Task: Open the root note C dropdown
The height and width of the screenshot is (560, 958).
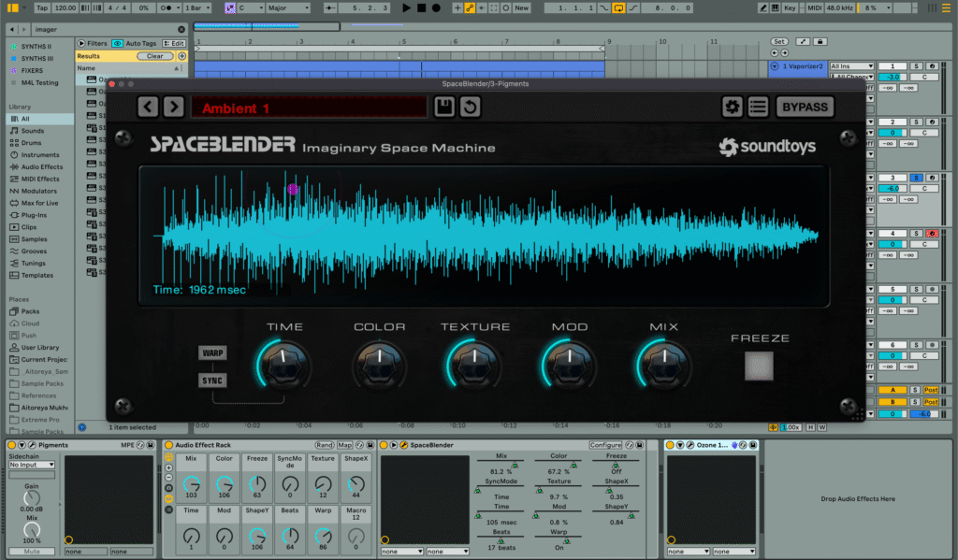Action: 251,7
